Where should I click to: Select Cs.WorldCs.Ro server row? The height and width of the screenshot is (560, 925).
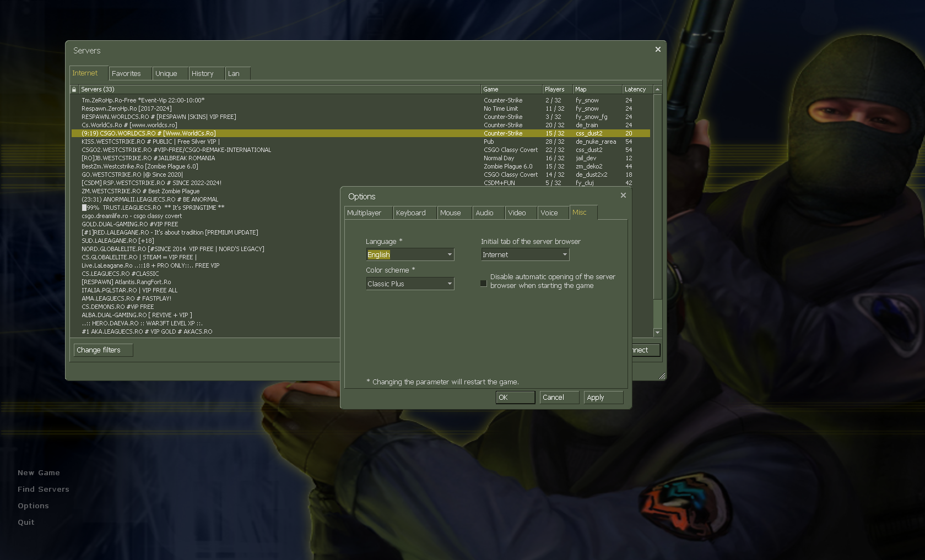(x=361, y=125)
